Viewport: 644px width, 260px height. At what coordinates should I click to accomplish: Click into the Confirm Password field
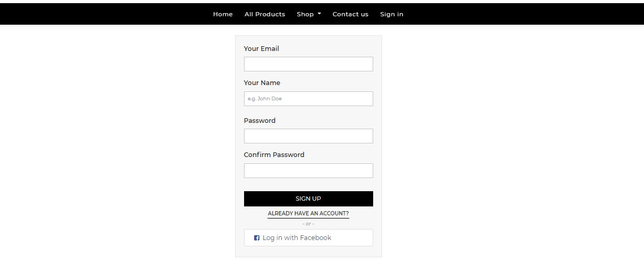(308, 171)
